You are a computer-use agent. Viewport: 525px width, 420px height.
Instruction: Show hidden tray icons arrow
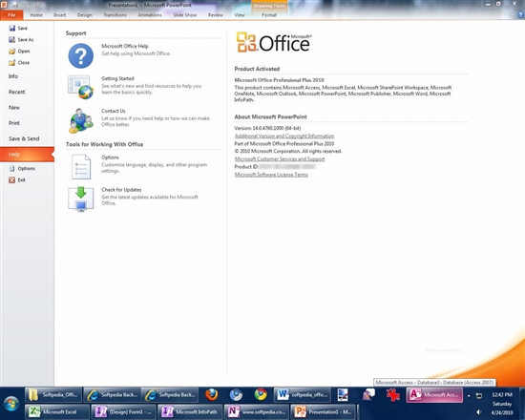[x=469, y=395]
